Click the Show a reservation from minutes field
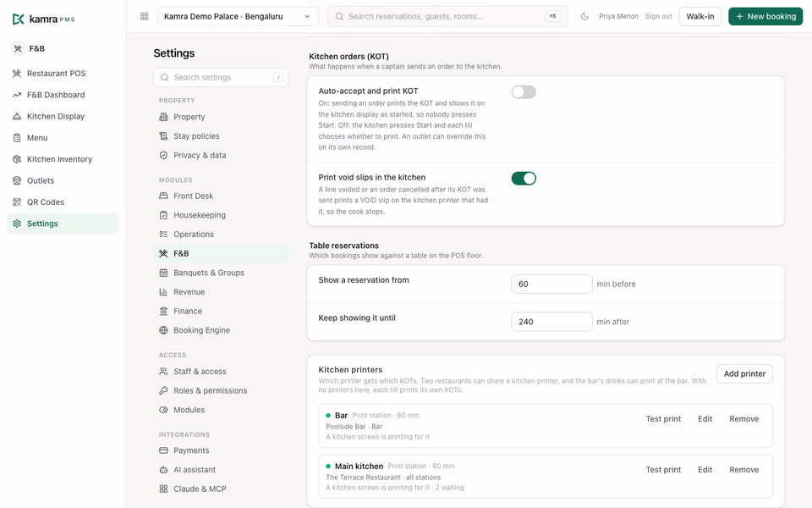This screenshot has height=508, width=812. point(551,284)
